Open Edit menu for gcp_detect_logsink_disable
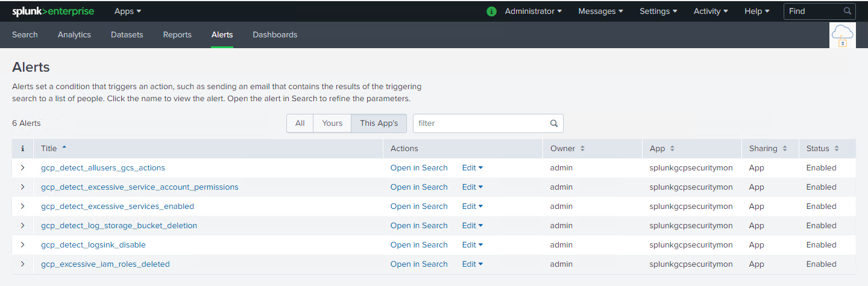The width and height of the screenshot is (868, 286). coord(473,245)
